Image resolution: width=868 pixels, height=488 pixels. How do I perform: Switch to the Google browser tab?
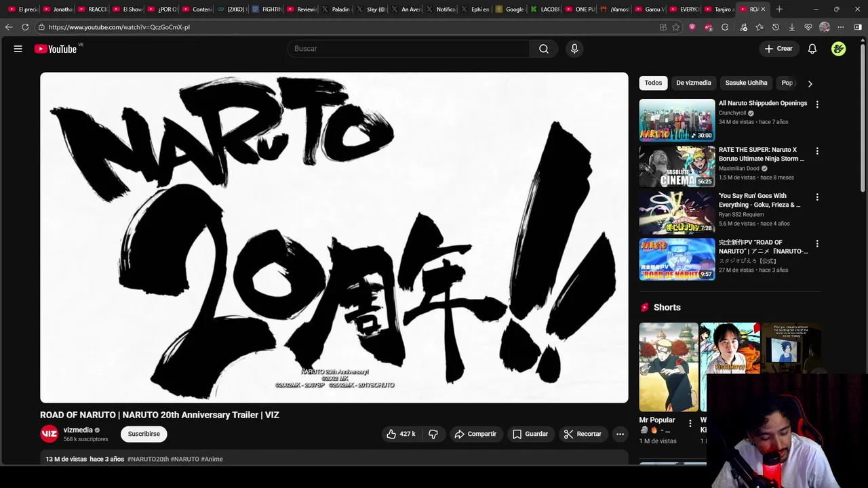click(511, 9)
